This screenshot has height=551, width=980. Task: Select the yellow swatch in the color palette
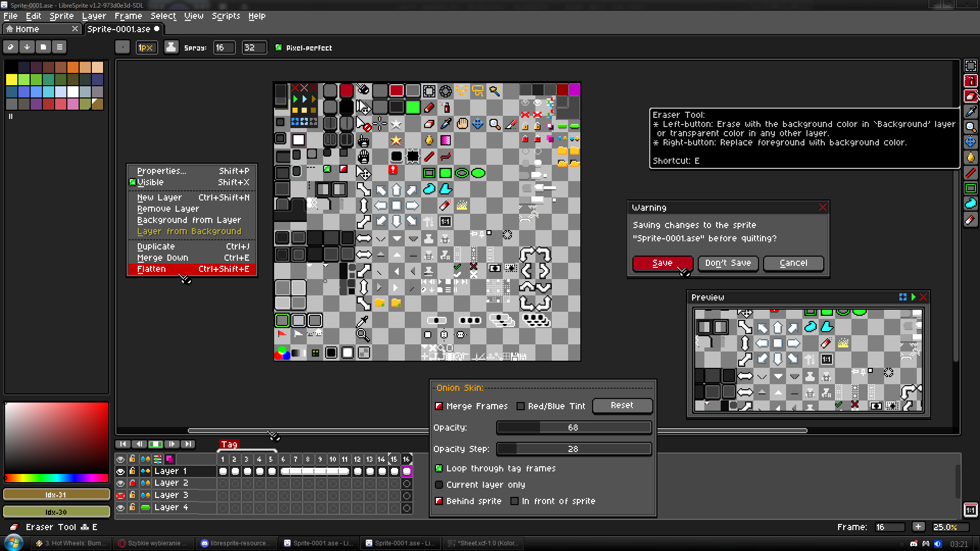(11, 80)
